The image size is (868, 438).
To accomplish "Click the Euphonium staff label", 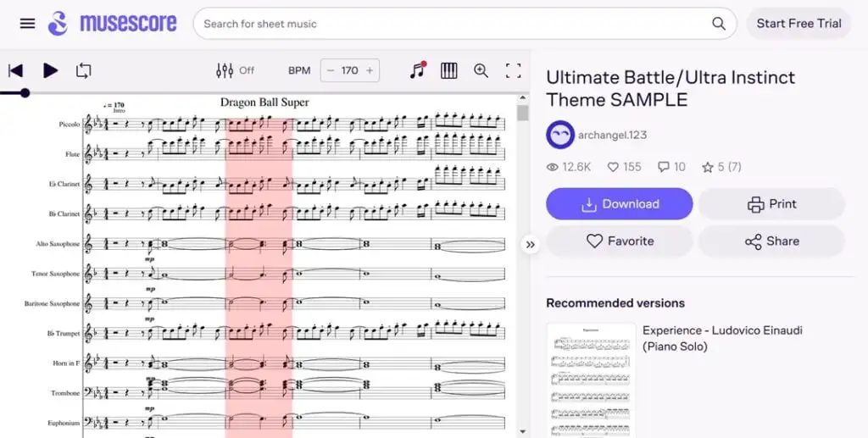I will 64,423.
